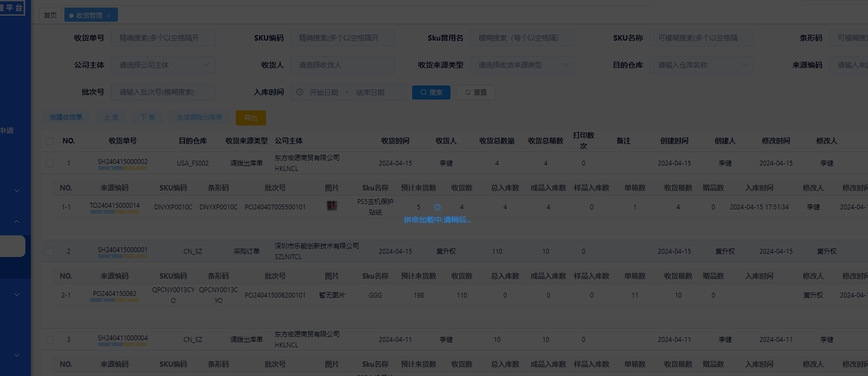Screen dimensions: 868x376
Task: Click the 搜索 search button
Action: click(x=431, y=93)
